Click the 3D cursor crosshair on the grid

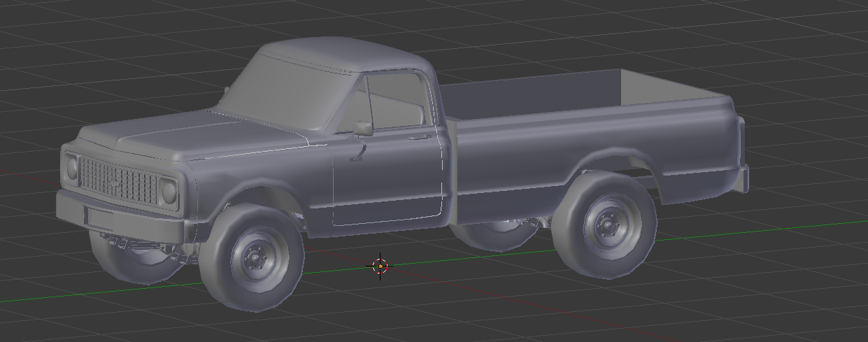point(380,266)
